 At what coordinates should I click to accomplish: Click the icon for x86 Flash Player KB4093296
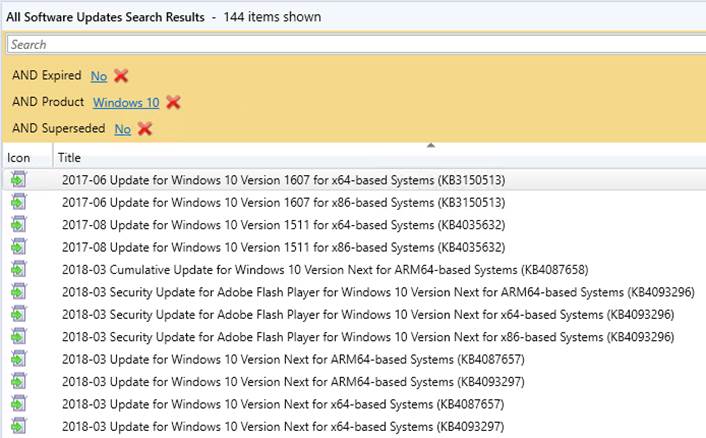click(19, 337)
